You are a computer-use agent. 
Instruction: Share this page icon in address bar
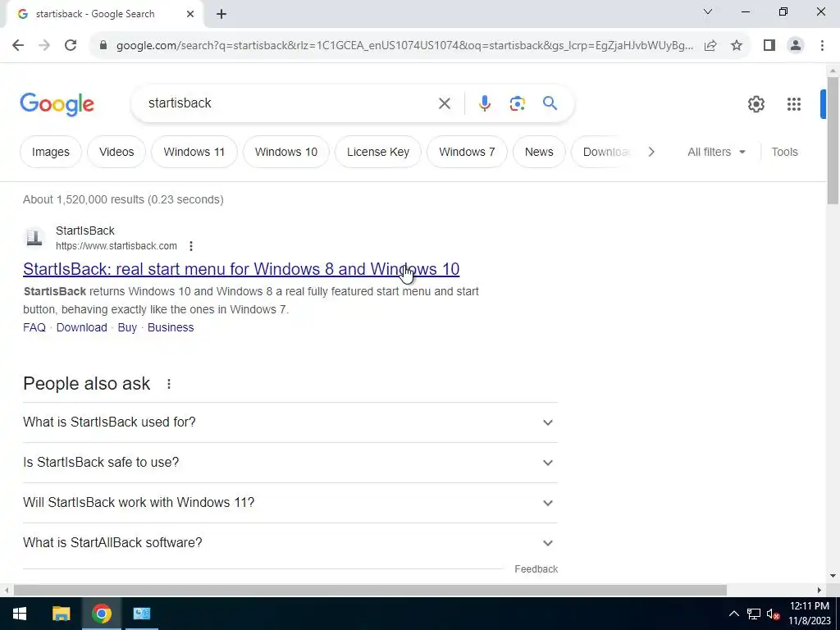(710, 46)
